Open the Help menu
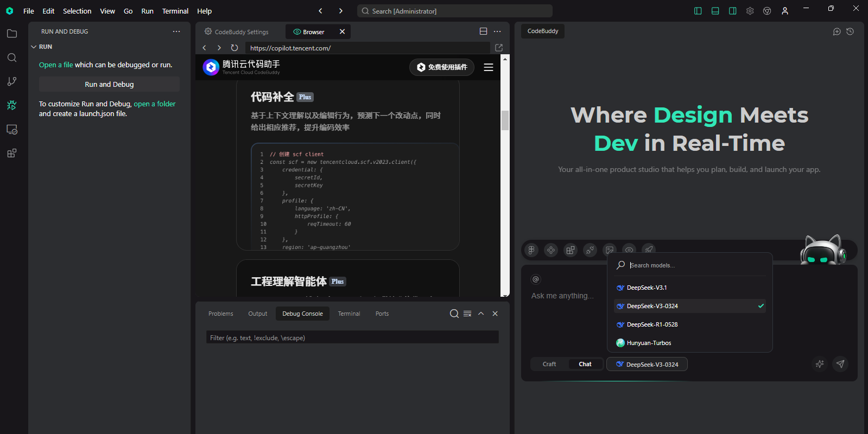 205,11
